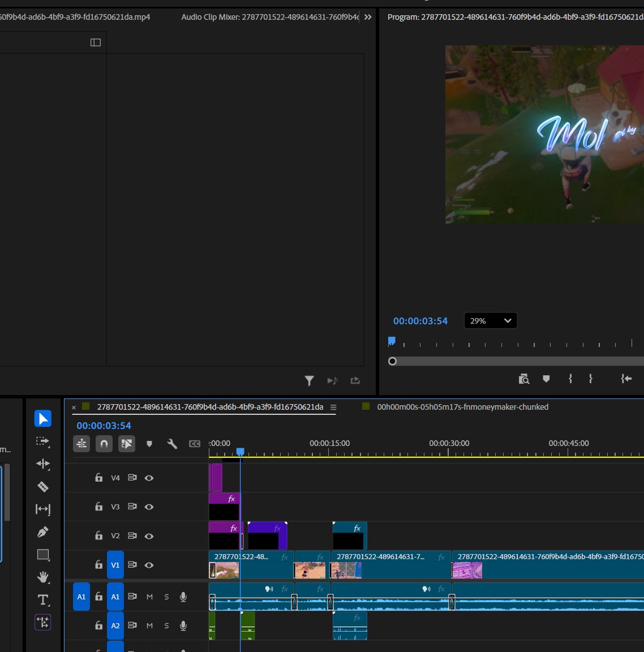Toggle insert sequences as nests button
Viewport: 644px width, 652px height.
coord(81,444)
